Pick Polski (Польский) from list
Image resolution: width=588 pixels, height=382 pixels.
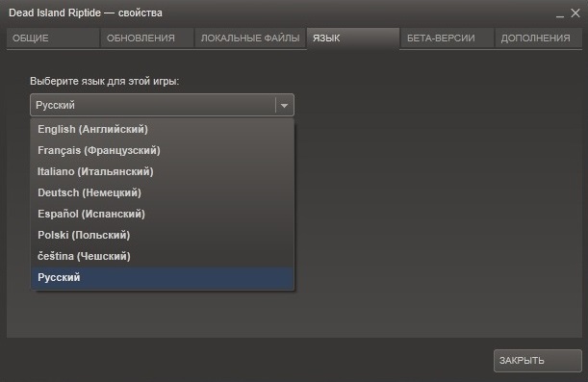click(163, 235)
